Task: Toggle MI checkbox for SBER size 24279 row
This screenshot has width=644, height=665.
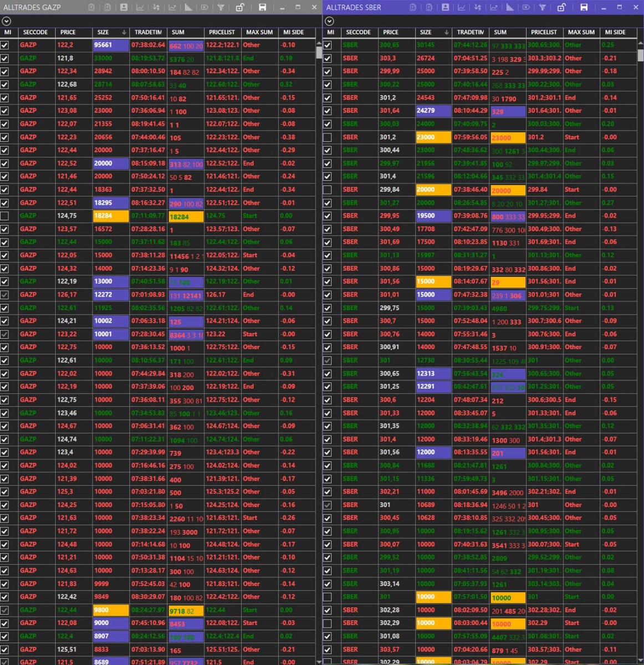Action: (328, 110)
